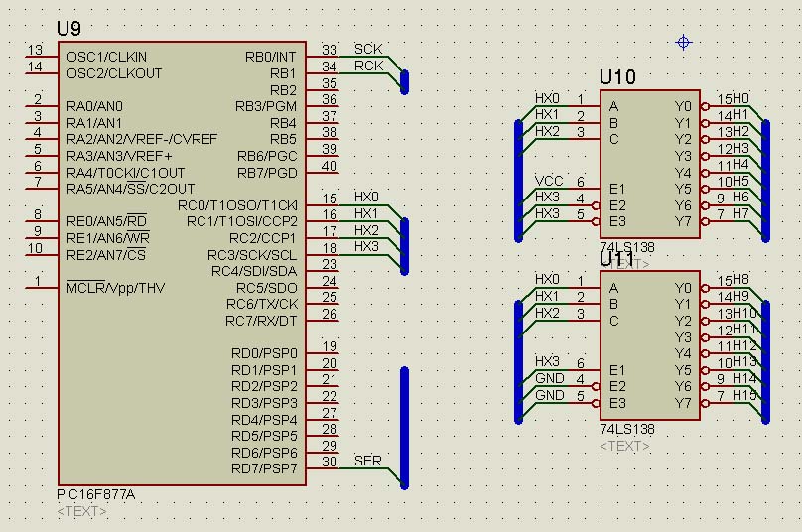Click the <TEXT> placeholder below U11
The height and width of the screenshot is (532, 802).
pos(624,446)
